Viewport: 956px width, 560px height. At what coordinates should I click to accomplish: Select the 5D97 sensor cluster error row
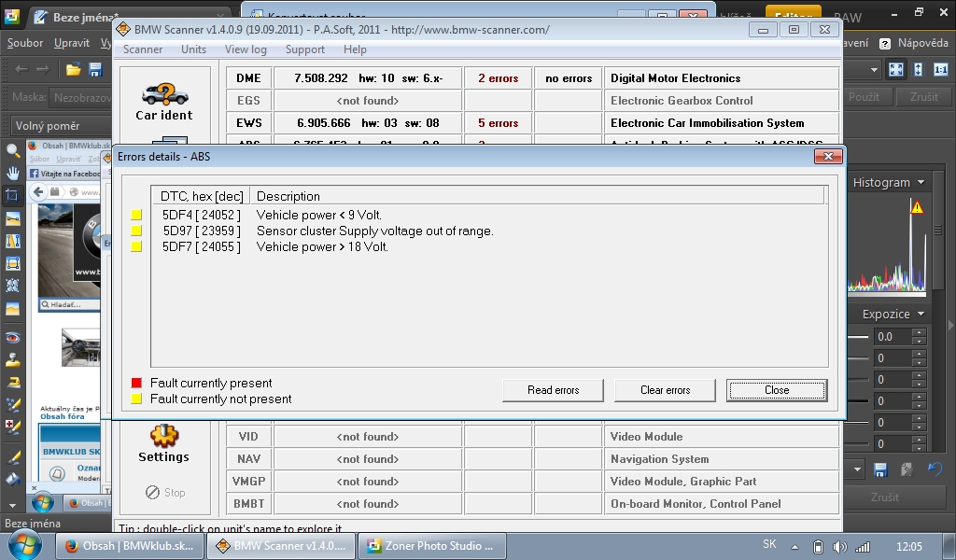click(x=327, y=231)
